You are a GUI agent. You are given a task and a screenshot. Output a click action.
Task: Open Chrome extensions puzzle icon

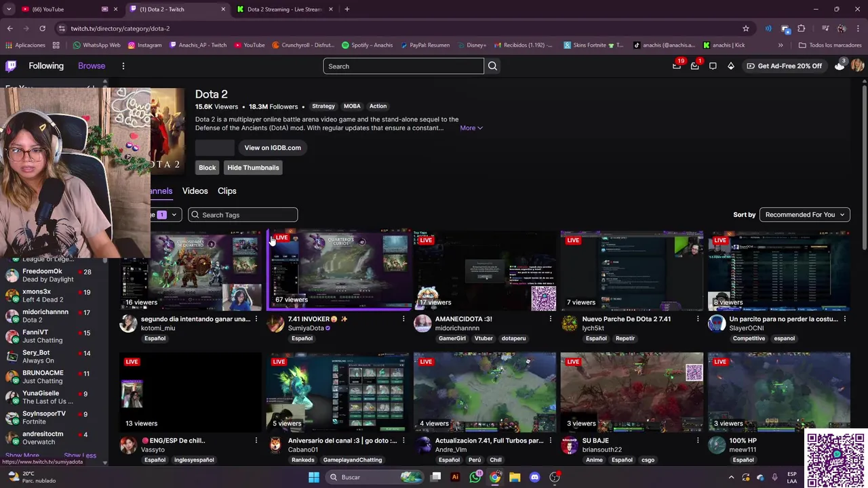801,28
